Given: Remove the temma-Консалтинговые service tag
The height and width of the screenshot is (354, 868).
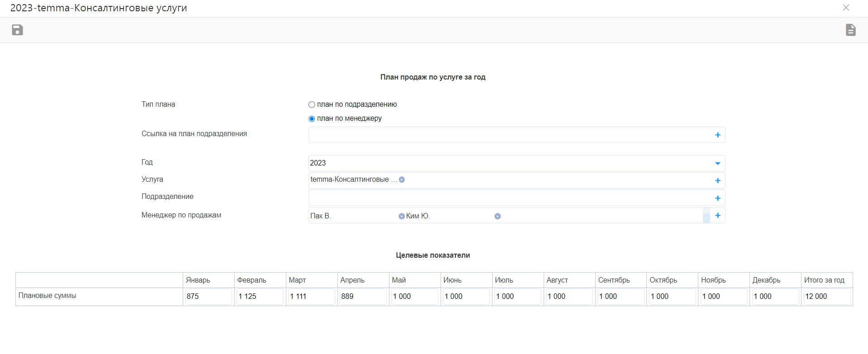Looking at the screenshot, I should point(402,179).
